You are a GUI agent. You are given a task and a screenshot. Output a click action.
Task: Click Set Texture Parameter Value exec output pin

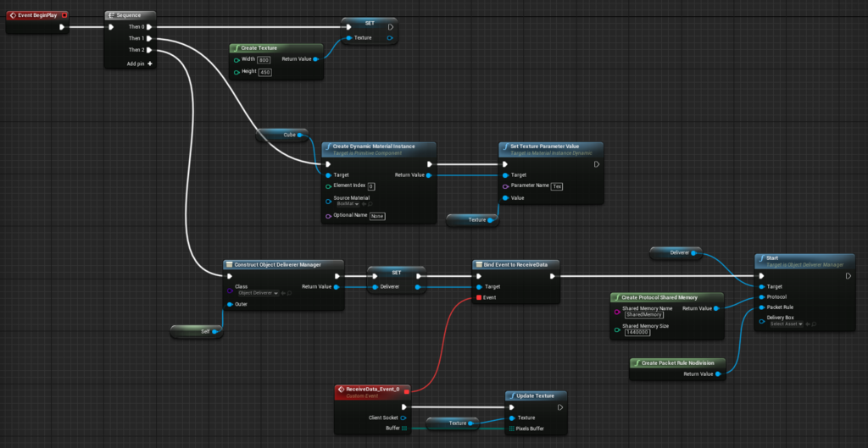point(597,164)
